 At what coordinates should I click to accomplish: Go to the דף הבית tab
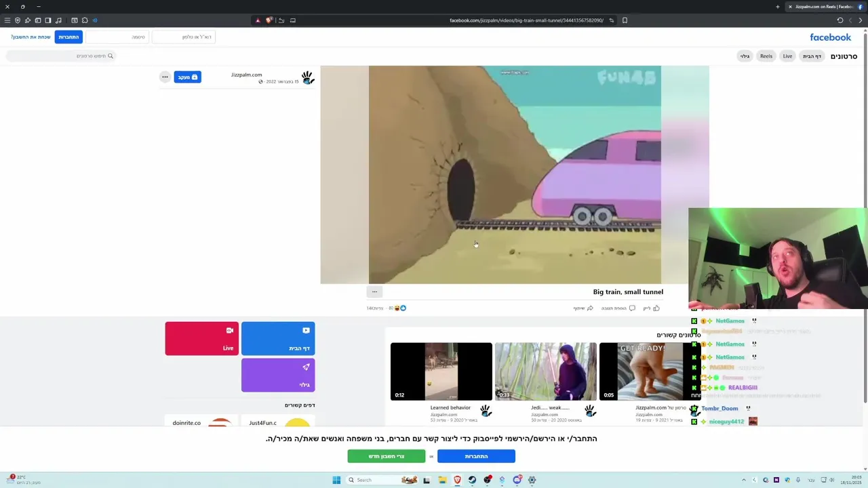click(812, 56)
